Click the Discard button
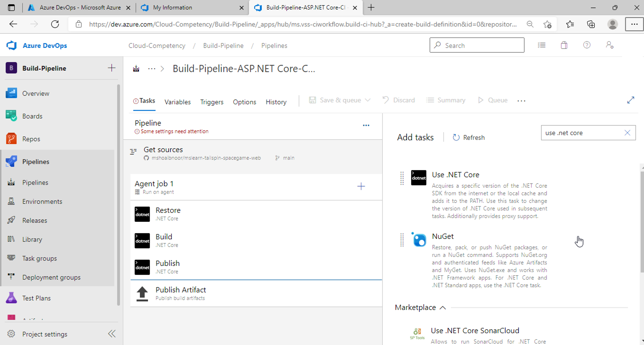 pos(398,100)
